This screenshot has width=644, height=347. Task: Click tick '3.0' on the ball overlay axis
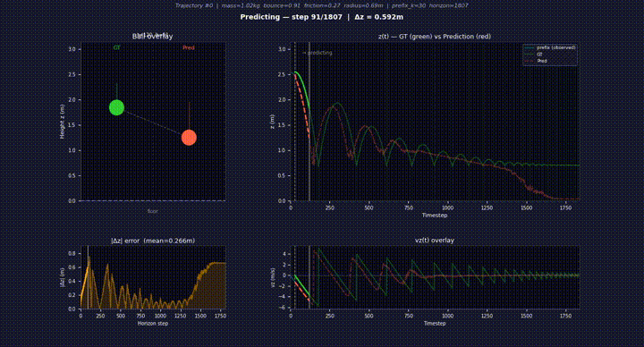coord(72,49)
